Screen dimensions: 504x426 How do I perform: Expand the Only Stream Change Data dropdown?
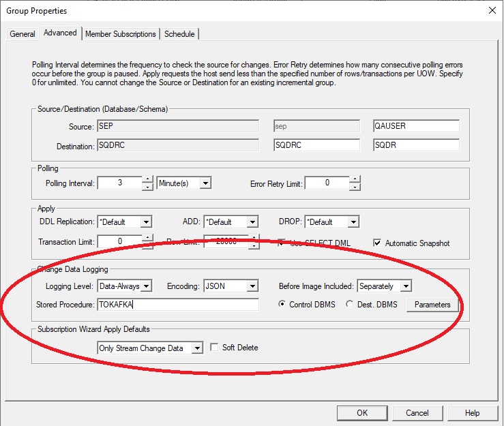196,348
